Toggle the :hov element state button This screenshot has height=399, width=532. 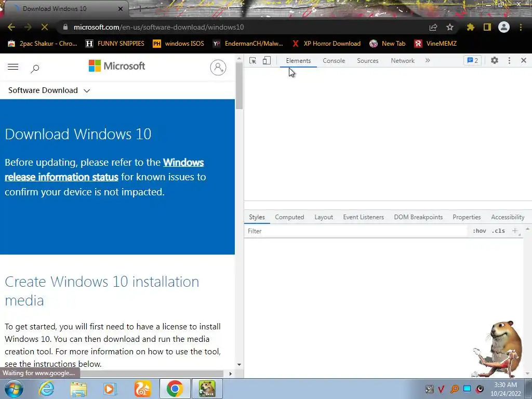tap(479, 231)
